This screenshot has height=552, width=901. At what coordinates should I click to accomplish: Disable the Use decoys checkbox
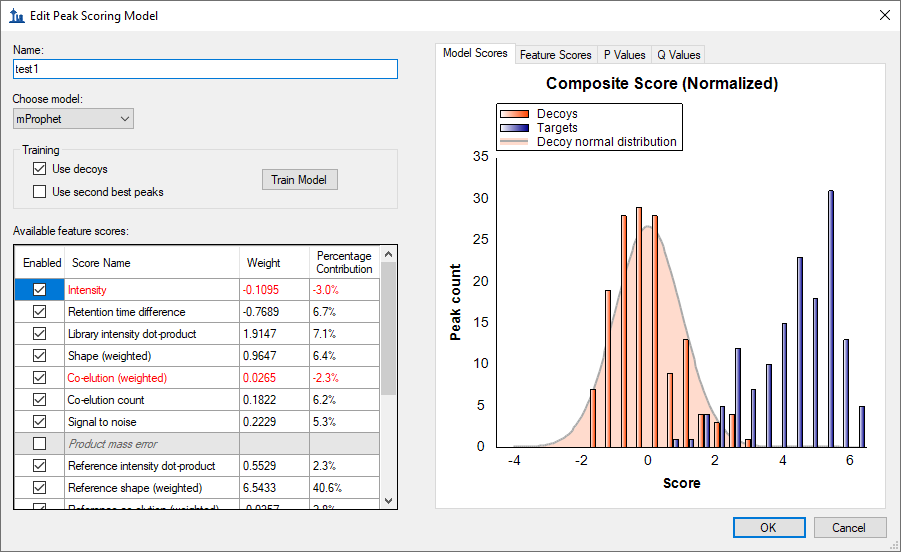tap(40, 169)
